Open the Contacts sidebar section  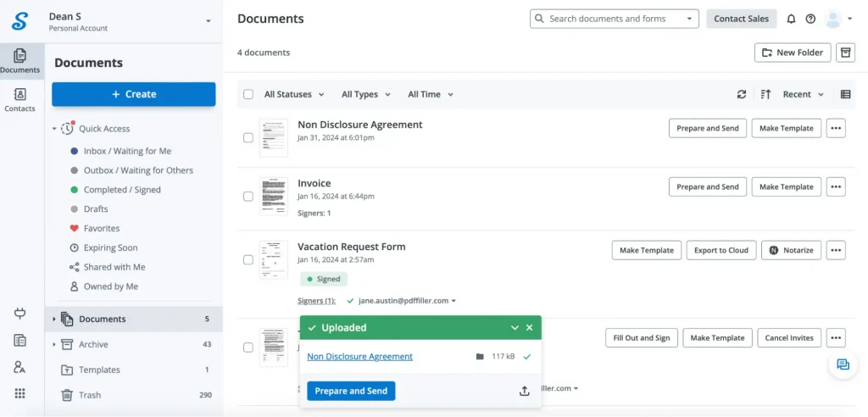pos(19,99)
